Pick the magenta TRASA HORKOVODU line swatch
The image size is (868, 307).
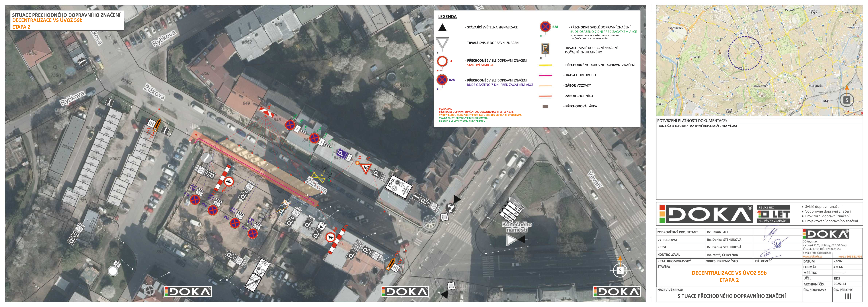click(x=545, y=75)
